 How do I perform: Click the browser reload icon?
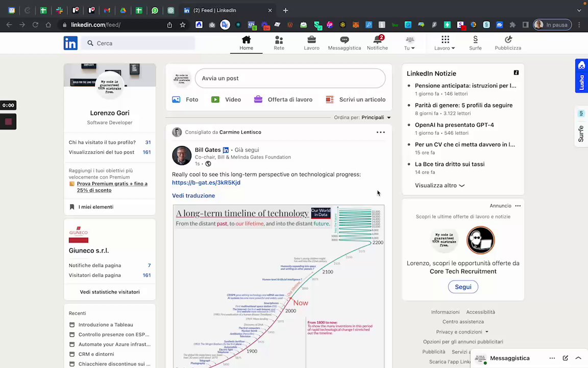pyautogui.click(x=35, y=25)
